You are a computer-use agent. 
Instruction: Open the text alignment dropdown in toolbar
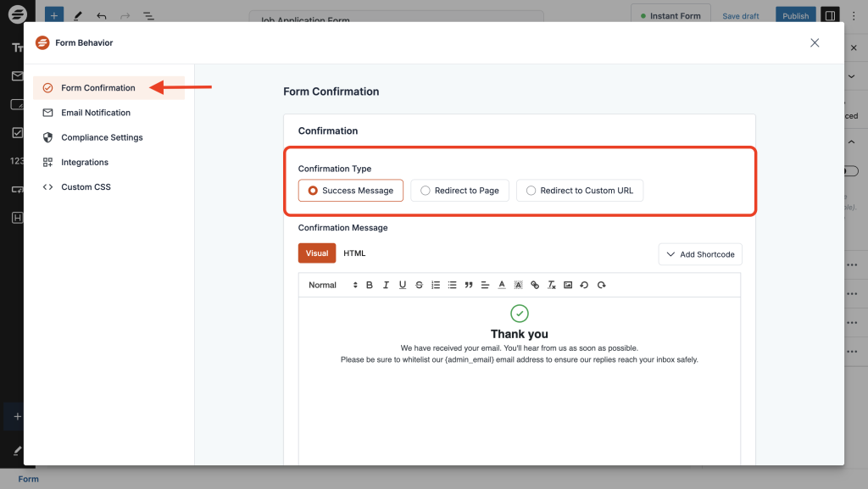click(x=485, y=286)
